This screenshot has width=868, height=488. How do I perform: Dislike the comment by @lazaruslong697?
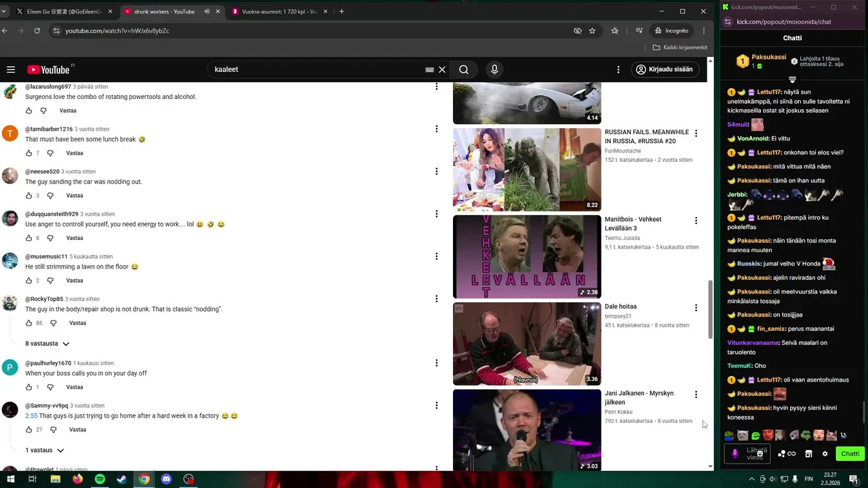[43, 110]
